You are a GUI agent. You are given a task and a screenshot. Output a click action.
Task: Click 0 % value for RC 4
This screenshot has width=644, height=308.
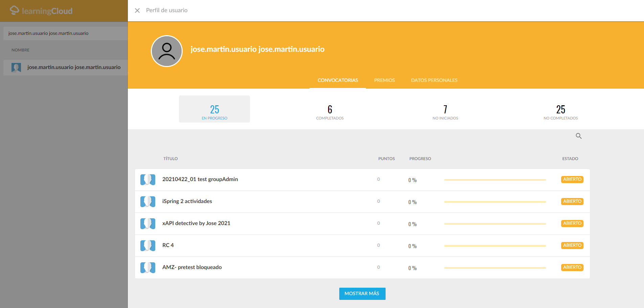pos(412,246)
